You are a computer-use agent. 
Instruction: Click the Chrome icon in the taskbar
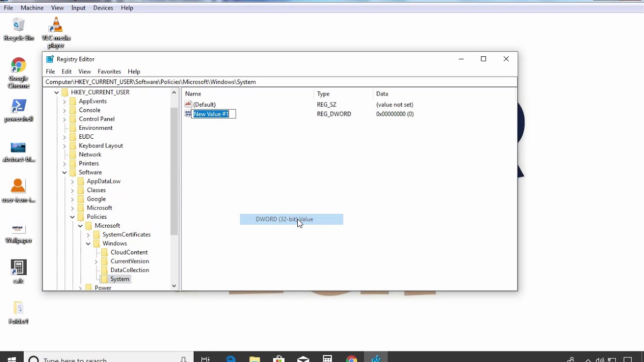[x=352, y=359]
